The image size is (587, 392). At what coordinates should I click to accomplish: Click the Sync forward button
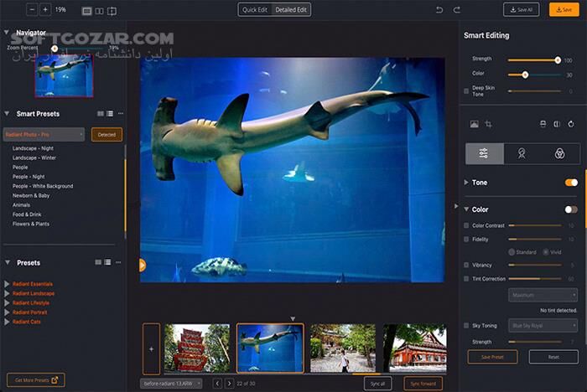(x=423, y=384)
